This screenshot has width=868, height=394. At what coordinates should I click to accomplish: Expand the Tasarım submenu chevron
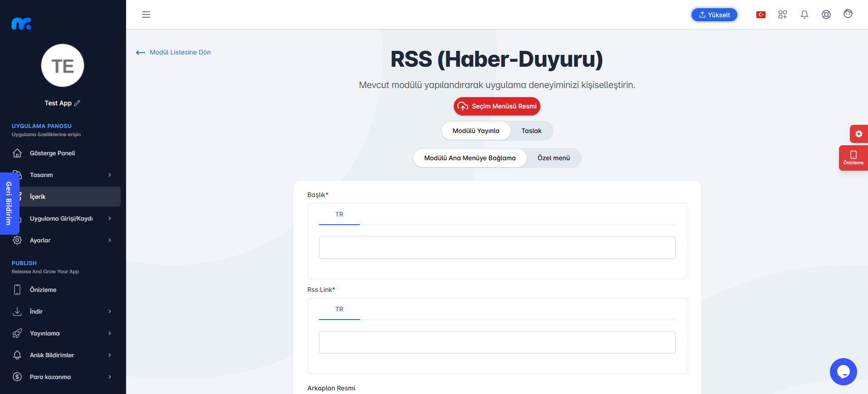coord(110,175)
